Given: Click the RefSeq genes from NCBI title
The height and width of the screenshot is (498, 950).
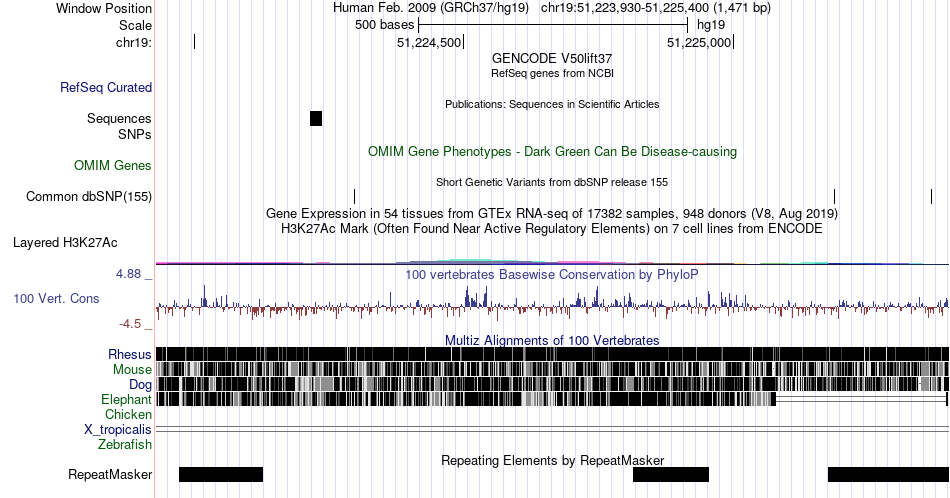Looking at the screenshot, I should (x=552, y=73).
